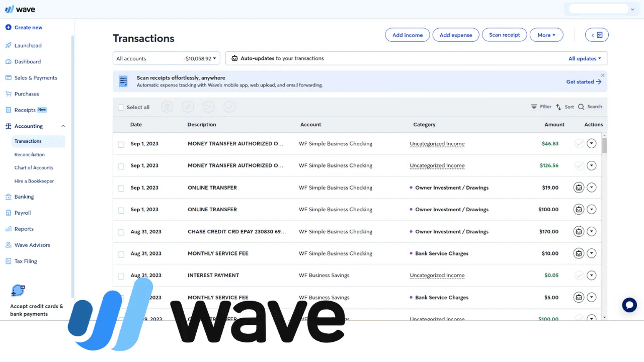Open Payroll via its sidebar icon
The width and height of the screenshot is (644, 362).
[8, 213]
